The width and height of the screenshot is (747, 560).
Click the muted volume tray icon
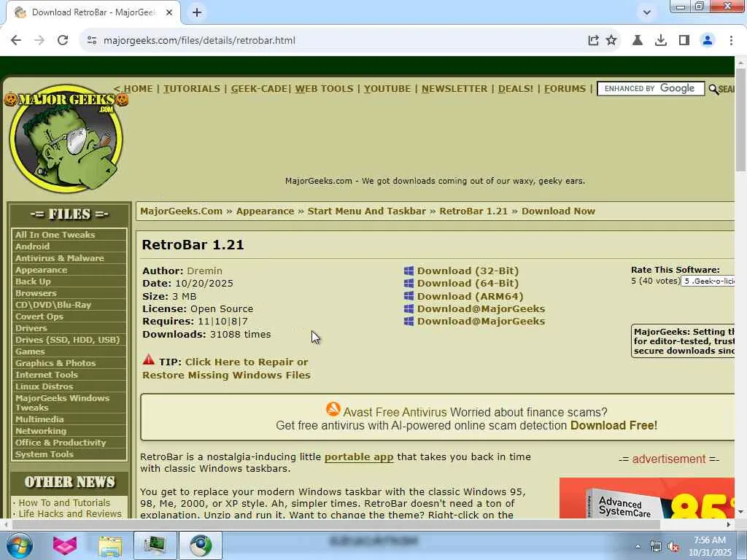[673, 547]
